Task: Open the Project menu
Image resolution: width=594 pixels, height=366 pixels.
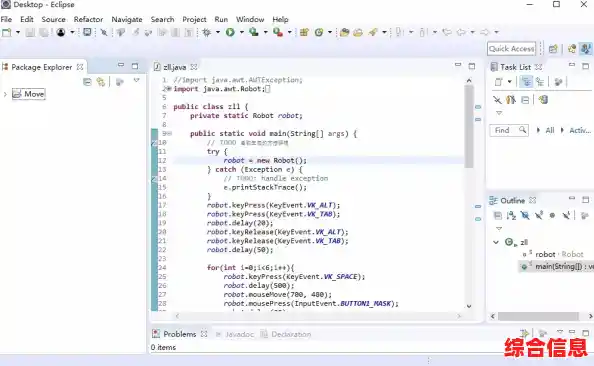Action: pos(194,19)
